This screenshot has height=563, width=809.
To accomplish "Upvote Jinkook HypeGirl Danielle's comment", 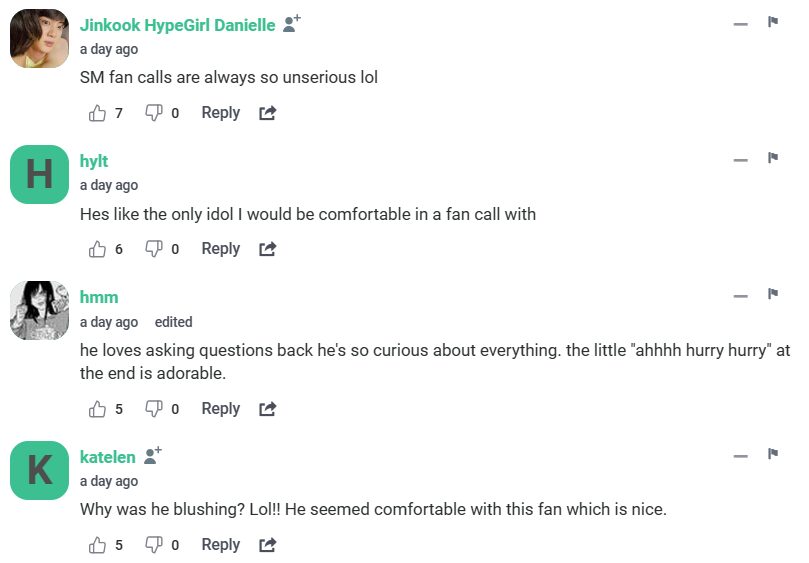I will pyautogui.click(x=98, y=113).
